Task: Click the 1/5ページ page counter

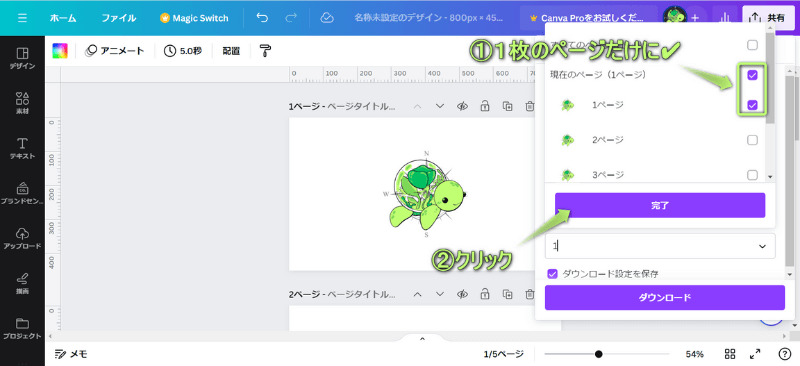Action: click(x=504, y=354)
